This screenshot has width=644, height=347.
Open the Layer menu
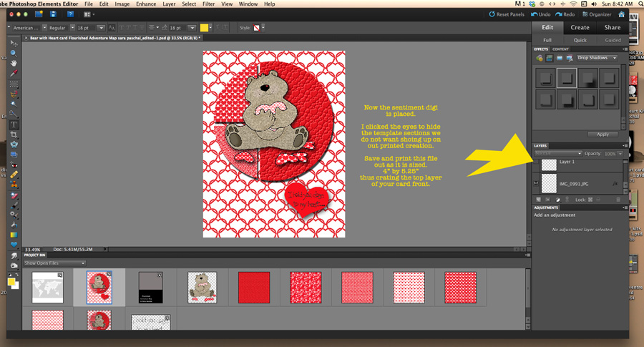coord(169,4)
